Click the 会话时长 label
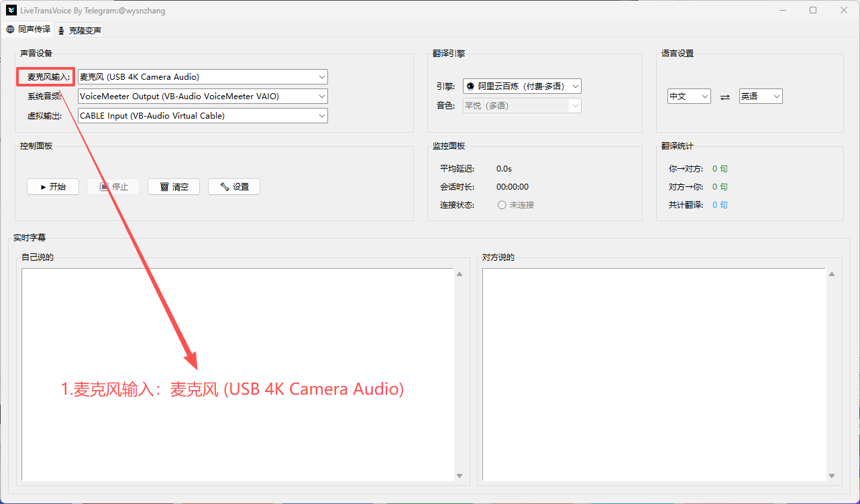Viewport: 860px width, 504px height. [458, 187]
